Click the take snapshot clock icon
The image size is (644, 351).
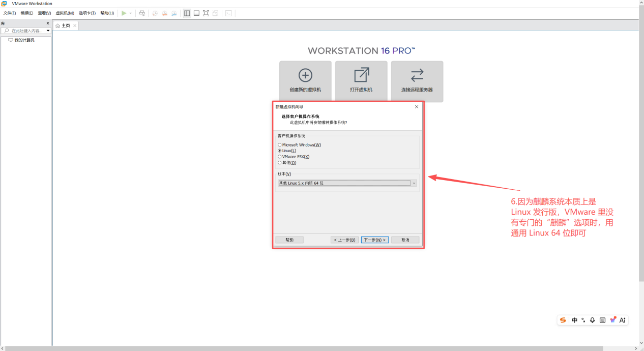coord(155,13)
